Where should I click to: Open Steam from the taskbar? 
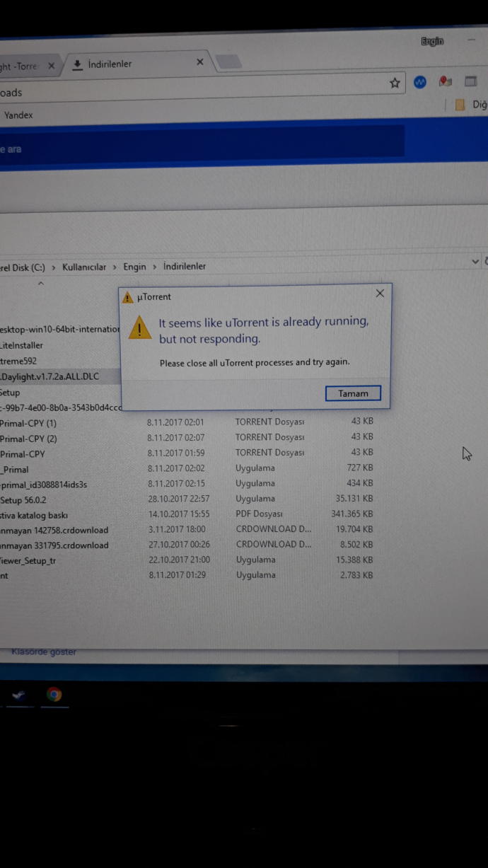tap(18, 695)
